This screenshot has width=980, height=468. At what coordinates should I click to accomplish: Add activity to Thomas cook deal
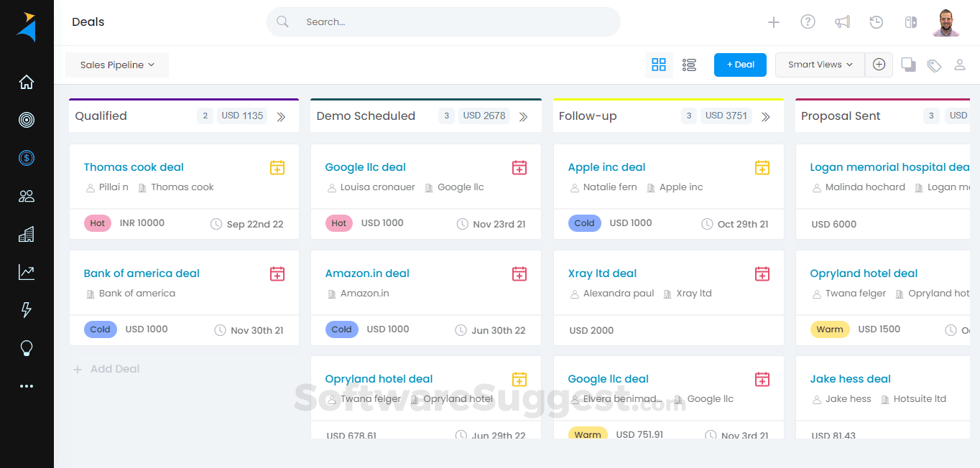point(277,167)
